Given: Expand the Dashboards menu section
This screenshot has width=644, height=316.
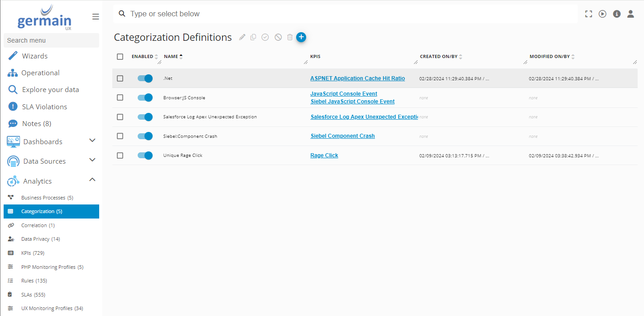Looking at the screenshot, I should (92, 141).
